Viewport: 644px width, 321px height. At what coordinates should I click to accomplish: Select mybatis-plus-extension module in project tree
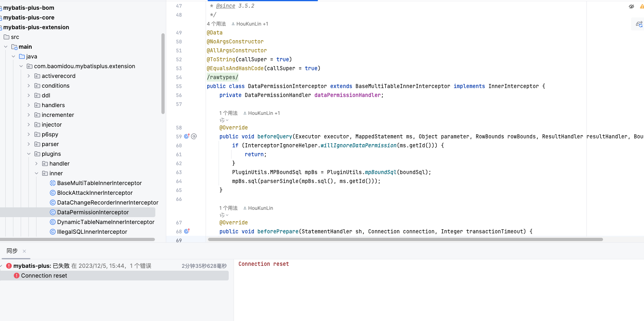point(36,27)
